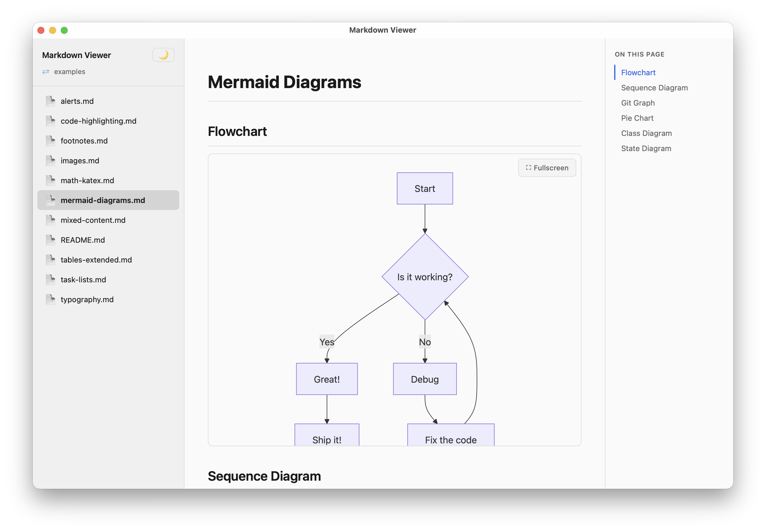Click the document icon next to images.md
The width and height of the screenshot is (766, 532).
51,160
